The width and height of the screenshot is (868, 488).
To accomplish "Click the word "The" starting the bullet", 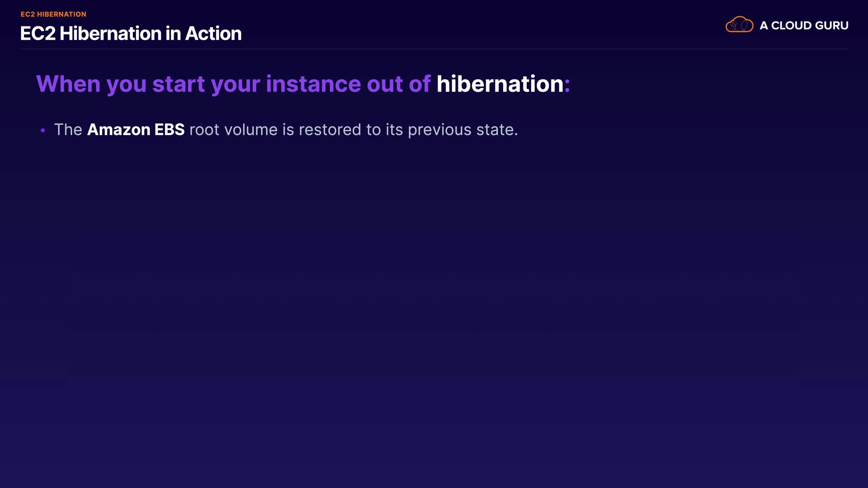I will point(68,130).
